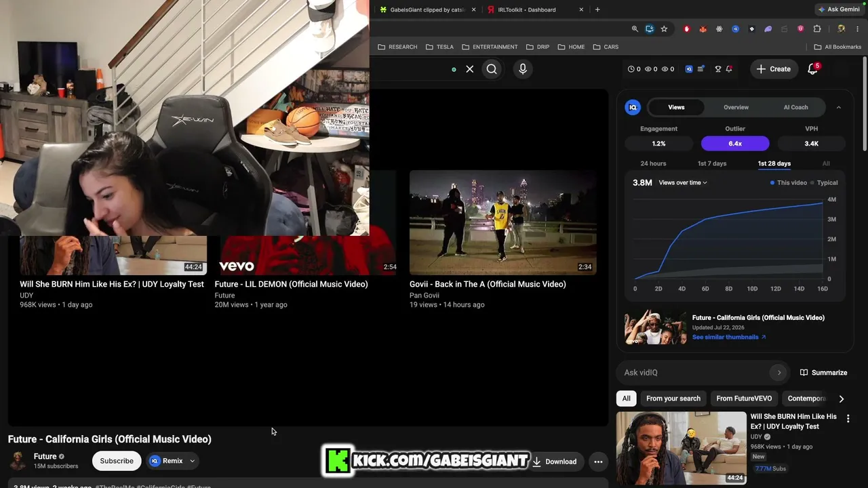The height and width of the screenshot is (488, 868).
Task: Open the MetaMask fox extension
Action: [x=703, y=29]
